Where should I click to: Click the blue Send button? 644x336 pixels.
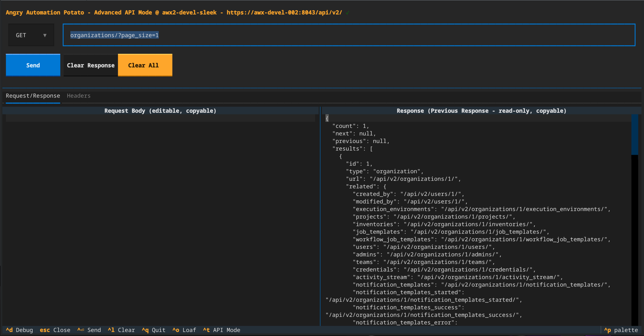coord(33,65)
